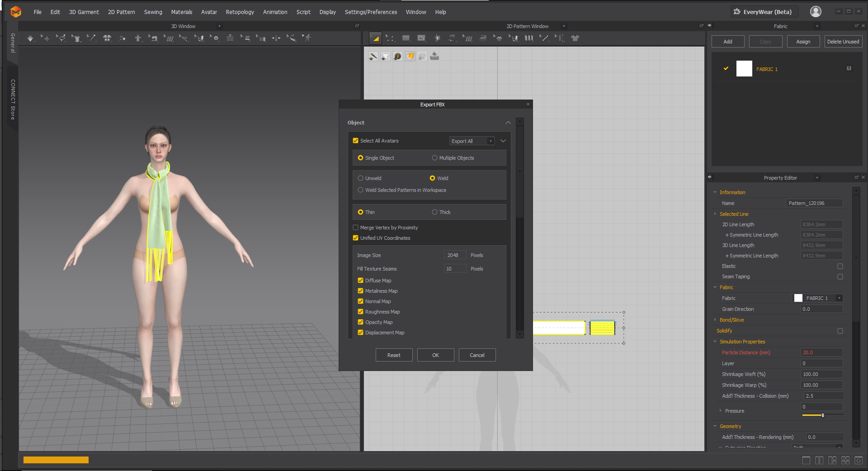This screenshot has height=471, width=868.
Task: Click the Internal Polygon/Line tool
Action: click(x=421, y=38)
